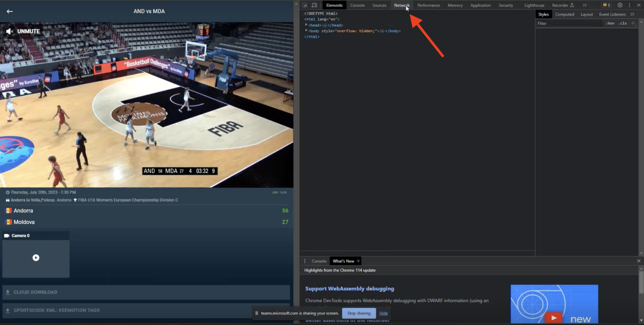Click the Network tab in DevTools

point(401,5)
